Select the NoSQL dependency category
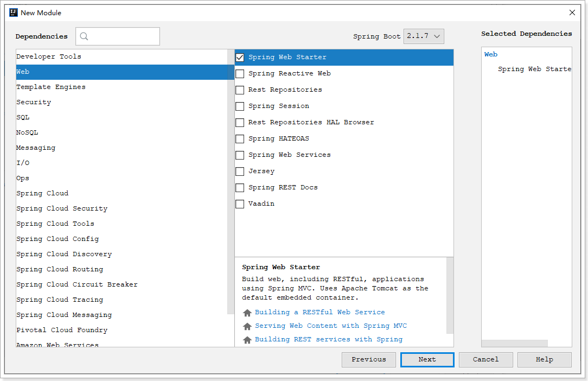The width and height of the screenshot is (588, 381). 27,132
